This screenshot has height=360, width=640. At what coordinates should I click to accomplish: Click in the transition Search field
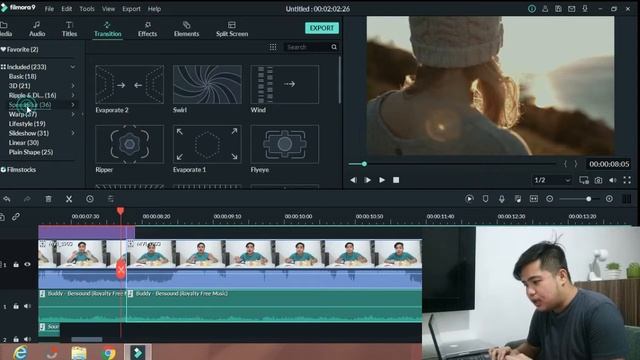coord(307,47)
